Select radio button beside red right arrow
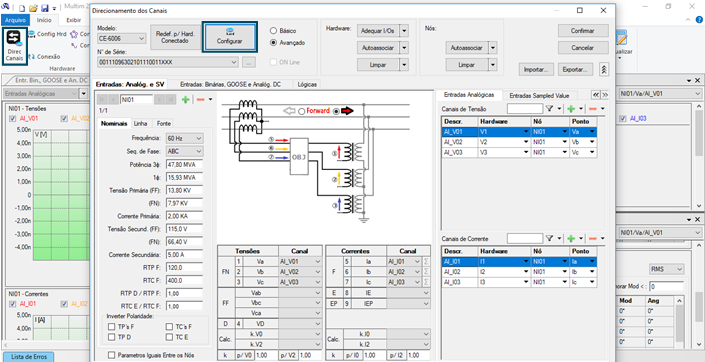Image resolution: width=705 pixels, height=362 pixels. point(336,111)
